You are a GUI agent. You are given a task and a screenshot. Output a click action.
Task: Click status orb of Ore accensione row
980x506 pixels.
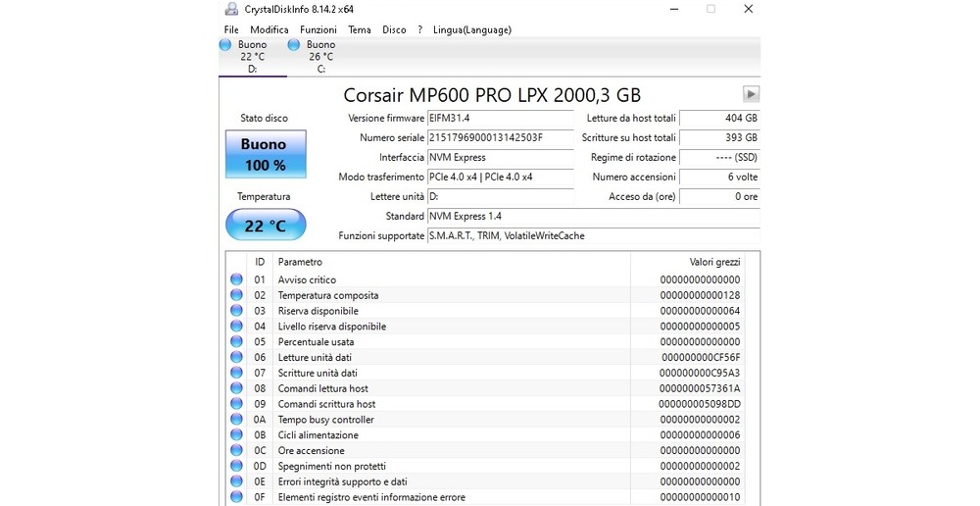pyautogui.click(x=236, y=450)
